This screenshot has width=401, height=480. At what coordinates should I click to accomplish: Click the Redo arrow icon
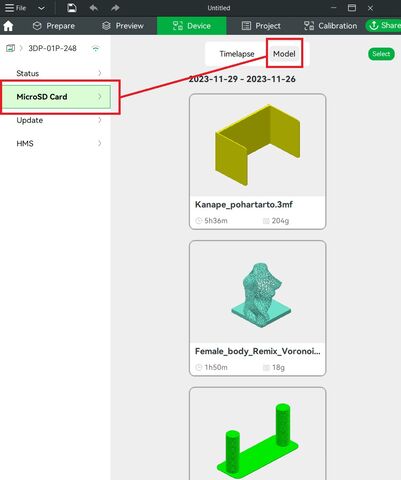(x=115, y=8)
